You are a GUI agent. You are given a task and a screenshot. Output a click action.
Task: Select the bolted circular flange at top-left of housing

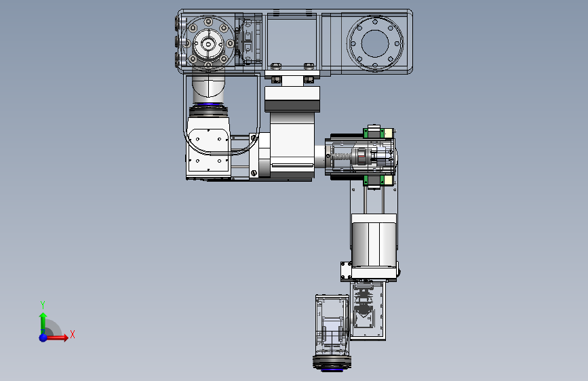click(x=208, y=43)
